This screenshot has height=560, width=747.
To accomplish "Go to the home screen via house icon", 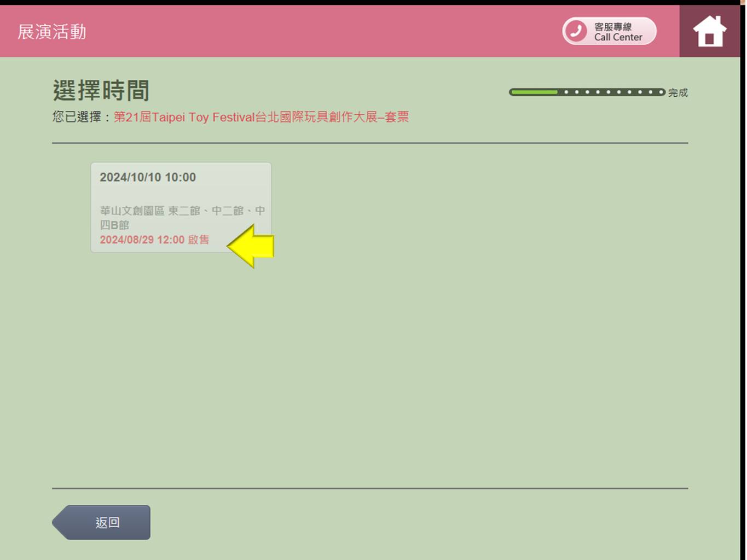I will 709,31.
